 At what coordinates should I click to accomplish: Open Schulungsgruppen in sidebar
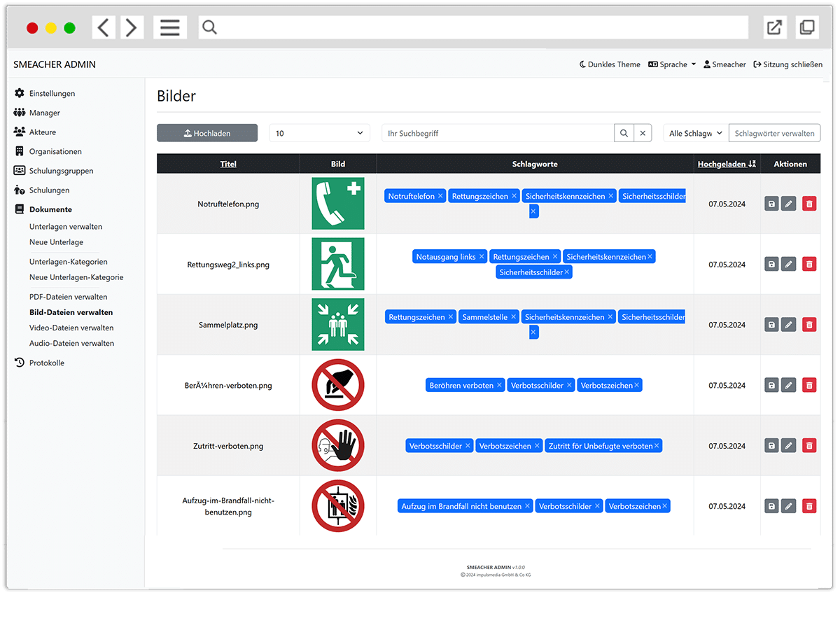[53, 171]
